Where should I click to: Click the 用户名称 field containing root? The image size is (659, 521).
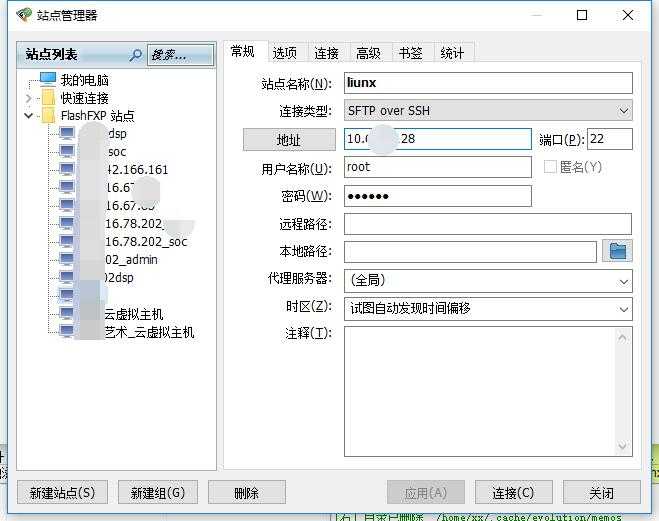tap(438, 167)
